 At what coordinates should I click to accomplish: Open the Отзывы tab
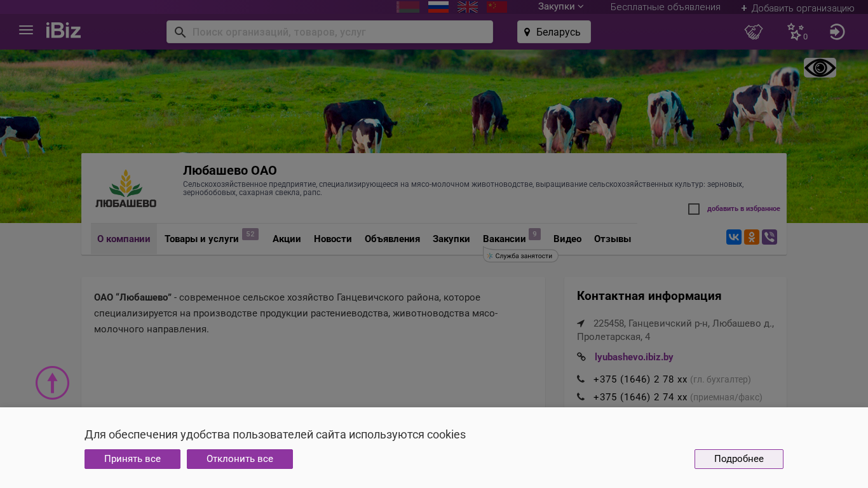coord(613,239)
